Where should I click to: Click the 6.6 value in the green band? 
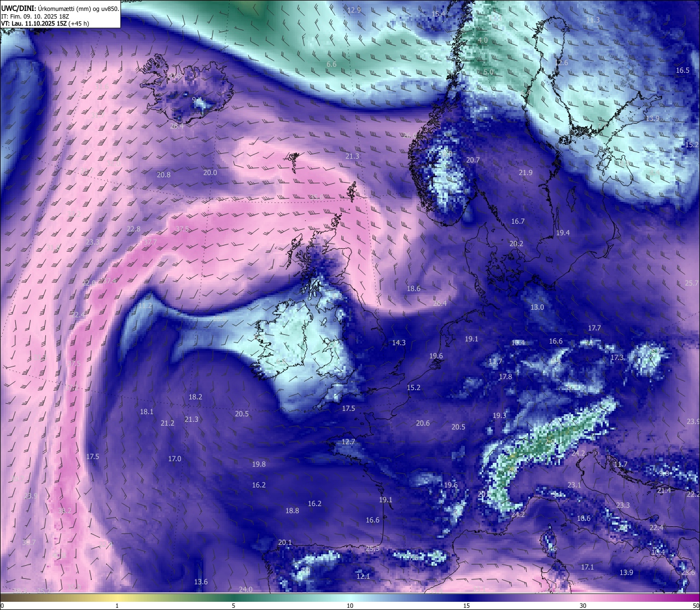331,65
